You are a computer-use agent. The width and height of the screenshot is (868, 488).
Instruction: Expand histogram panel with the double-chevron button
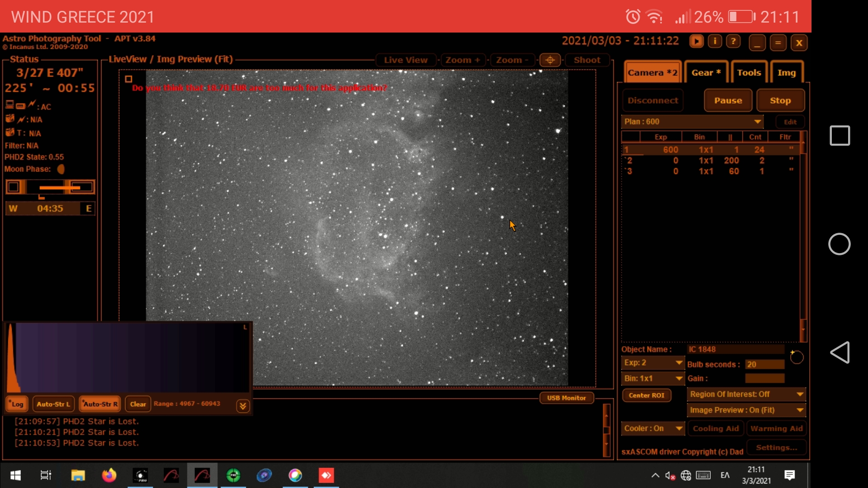coord(243,406)
